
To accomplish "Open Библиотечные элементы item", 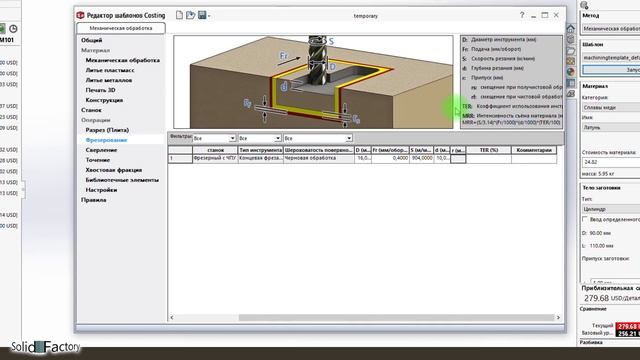I will 122,180.
